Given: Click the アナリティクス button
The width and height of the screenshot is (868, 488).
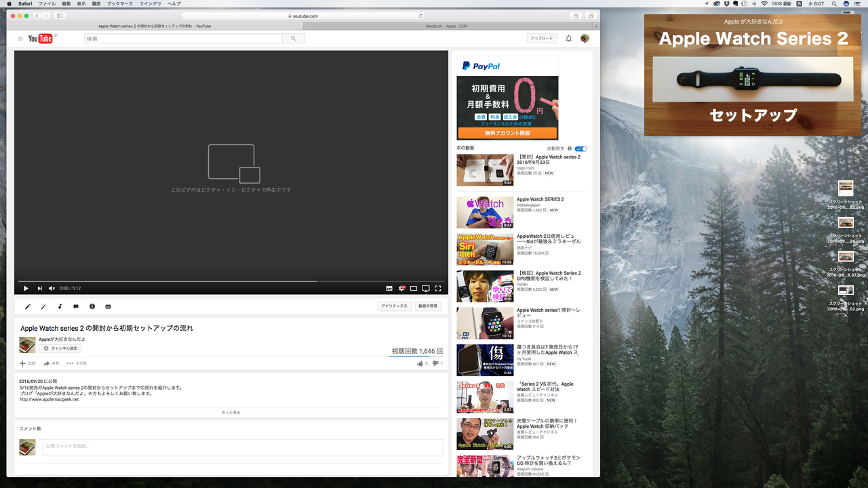Looking at the screenshot, I should tap(394, 306).
